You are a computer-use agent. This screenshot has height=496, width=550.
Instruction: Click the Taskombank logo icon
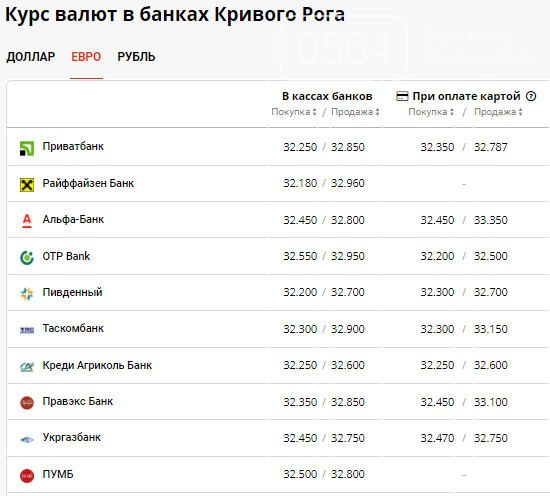tap(27, 330)
